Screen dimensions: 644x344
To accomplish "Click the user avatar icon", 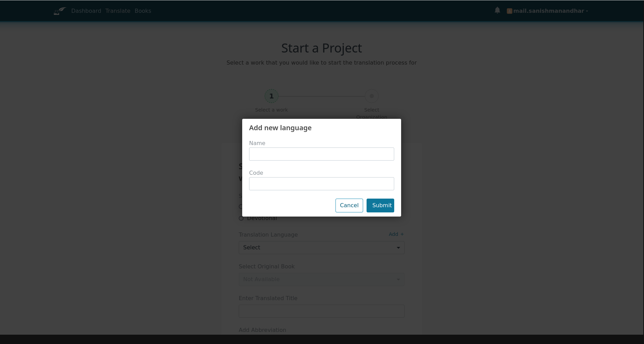I will click(x=509, y=11).
